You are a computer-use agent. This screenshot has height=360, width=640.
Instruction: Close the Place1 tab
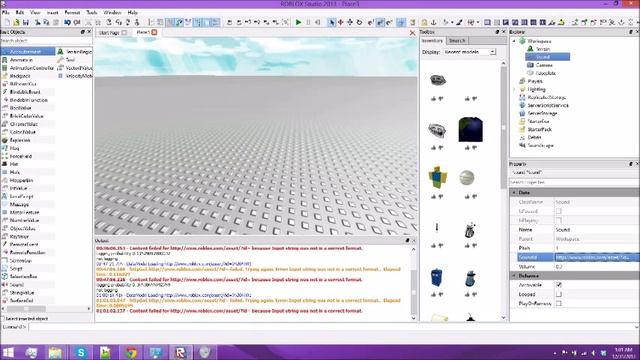154,32
